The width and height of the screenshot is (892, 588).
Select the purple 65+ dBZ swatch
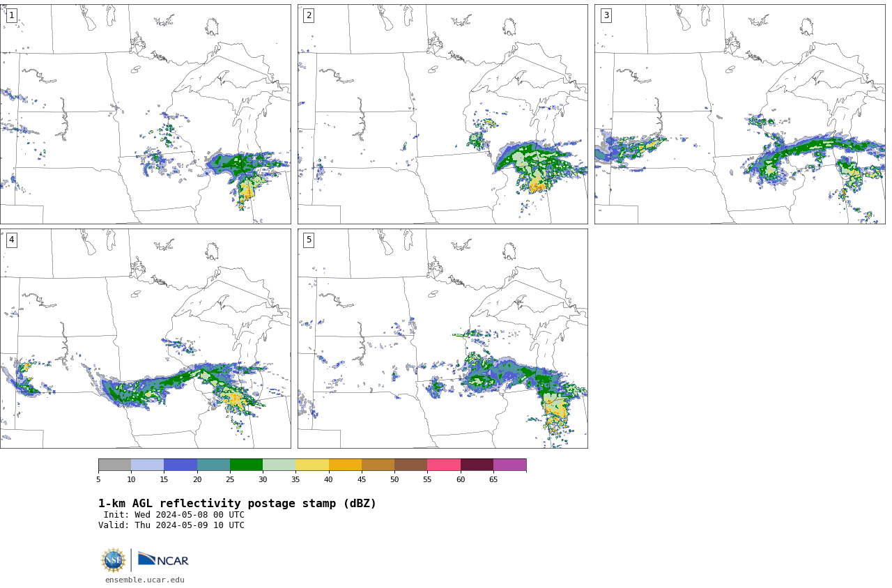tap(509, 465)
